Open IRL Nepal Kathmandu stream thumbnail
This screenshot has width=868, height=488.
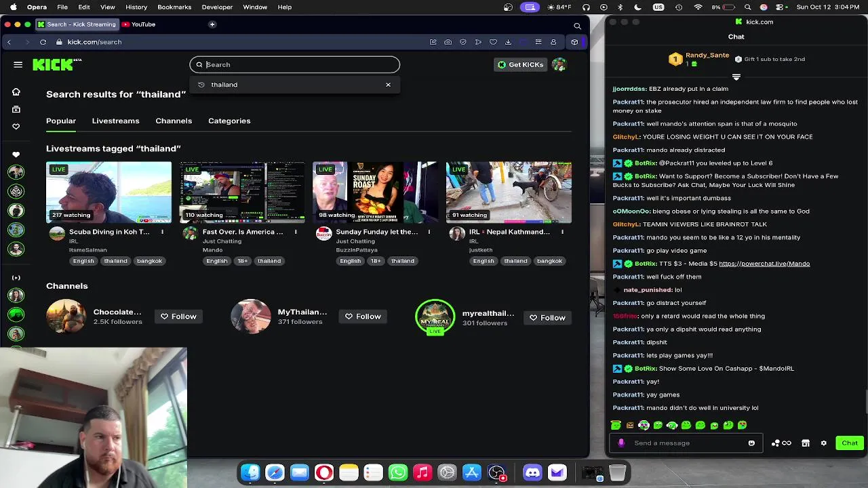[x=509, y=192]
